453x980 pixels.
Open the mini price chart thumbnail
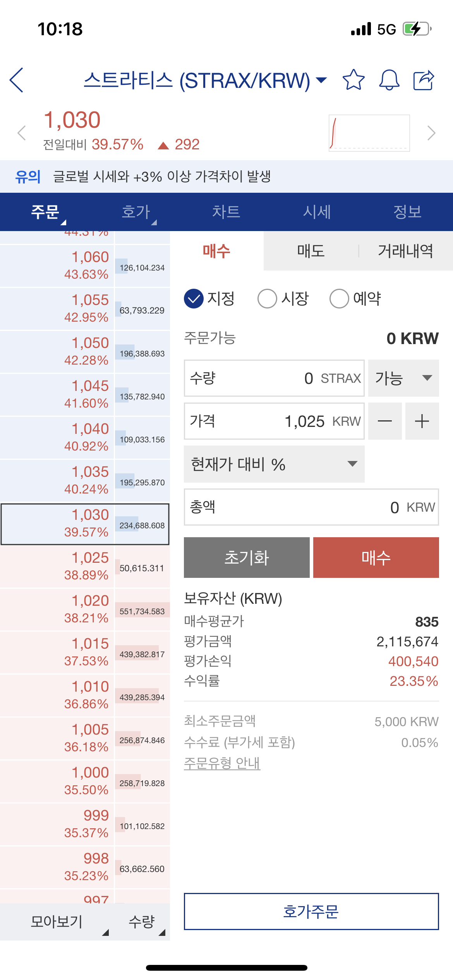(x=369, y=133)
